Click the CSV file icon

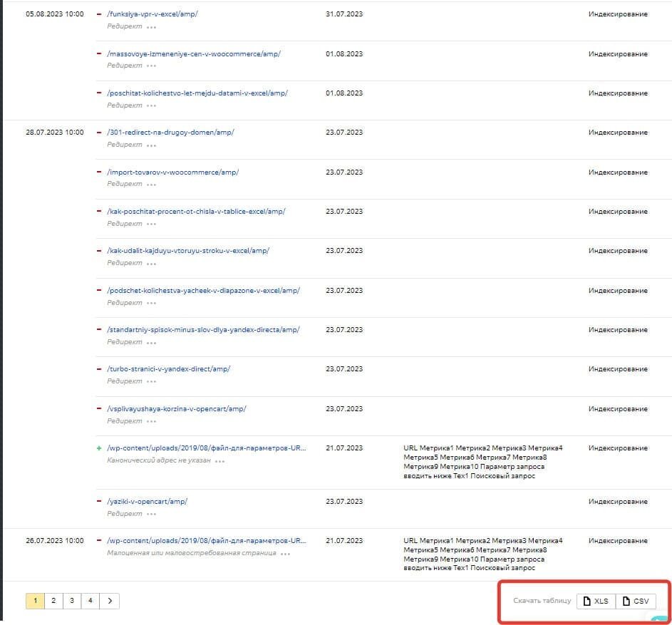point(626,601)
